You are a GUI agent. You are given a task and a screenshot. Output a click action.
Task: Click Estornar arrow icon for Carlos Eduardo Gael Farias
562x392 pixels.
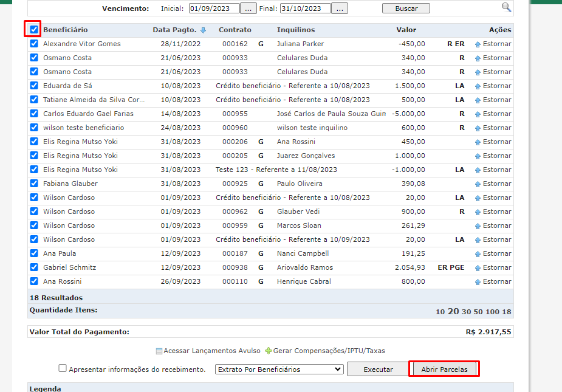pos(478,114)
